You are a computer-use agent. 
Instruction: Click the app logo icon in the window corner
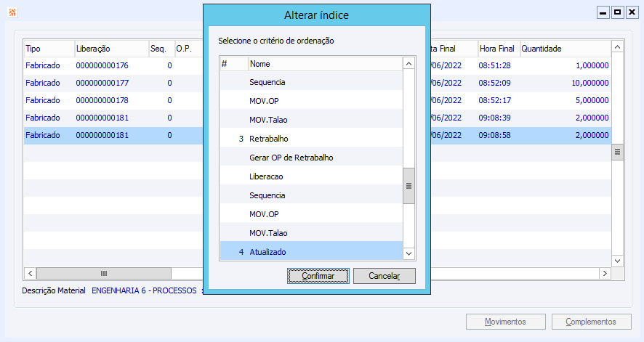12,12
